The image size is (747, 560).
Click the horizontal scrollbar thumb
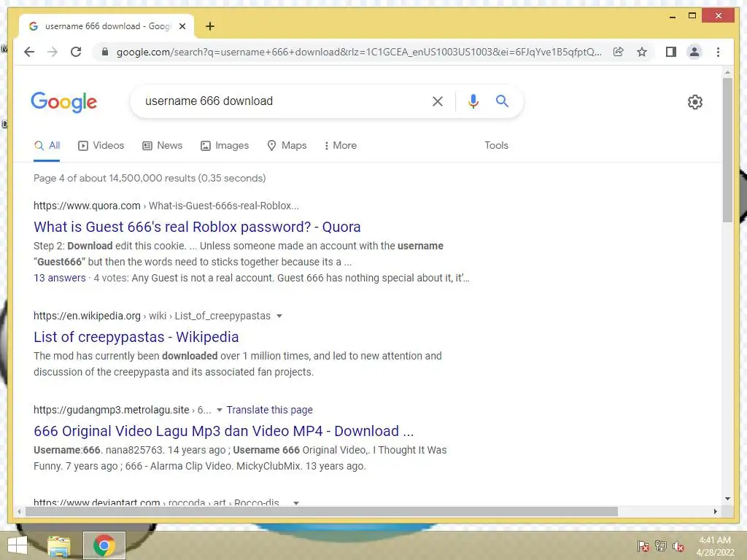[x=322, y=511]
